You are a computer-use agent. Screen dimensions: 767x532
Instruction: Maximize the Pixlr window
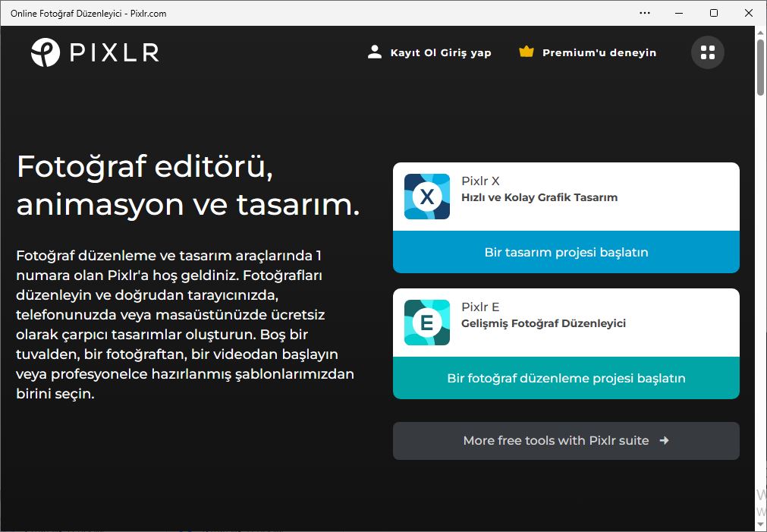(x=714, y=13)
